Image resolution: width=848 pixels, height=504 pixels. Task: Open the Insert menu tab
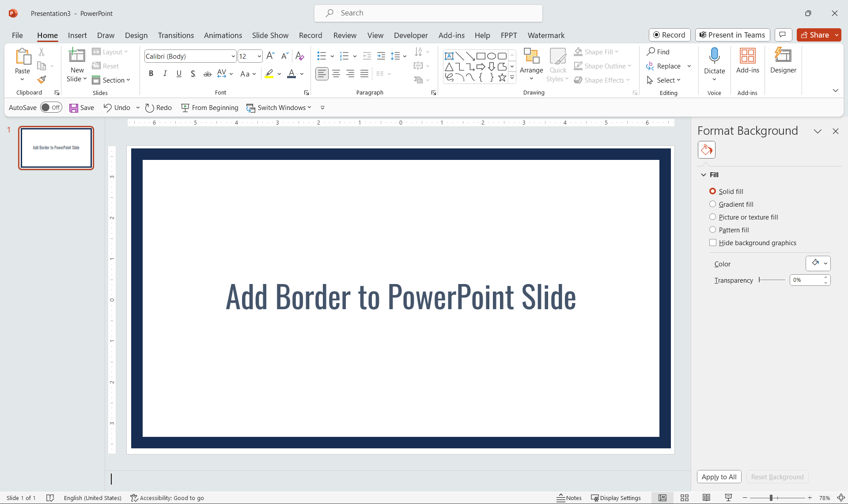tap(77, 35)
